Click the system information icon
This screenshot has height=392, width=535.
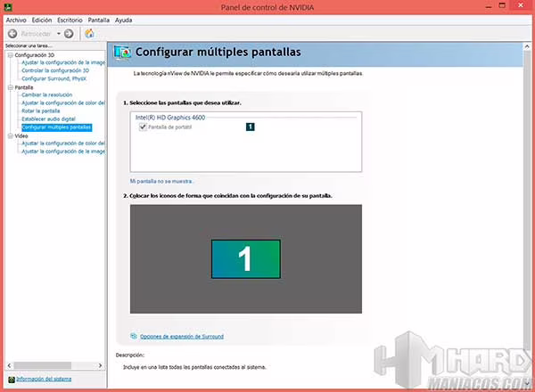tap(12, 380)
